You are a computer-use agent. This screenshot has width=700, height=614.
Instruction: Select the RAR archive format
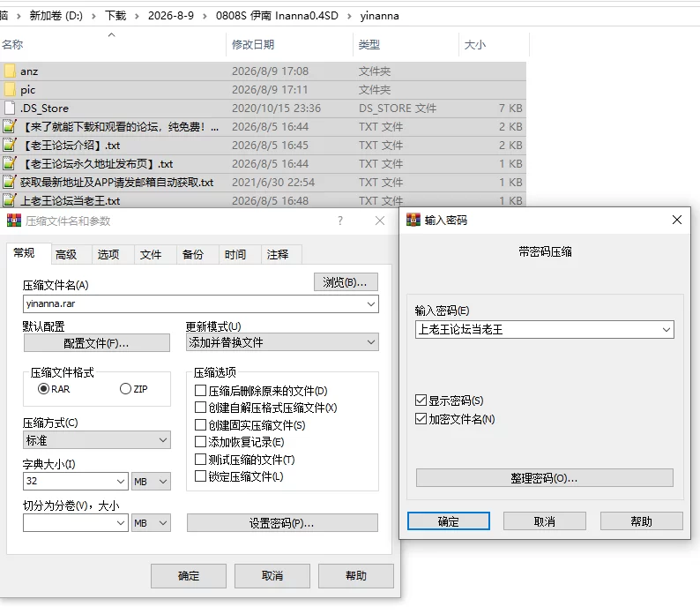(x=43, y=389)
